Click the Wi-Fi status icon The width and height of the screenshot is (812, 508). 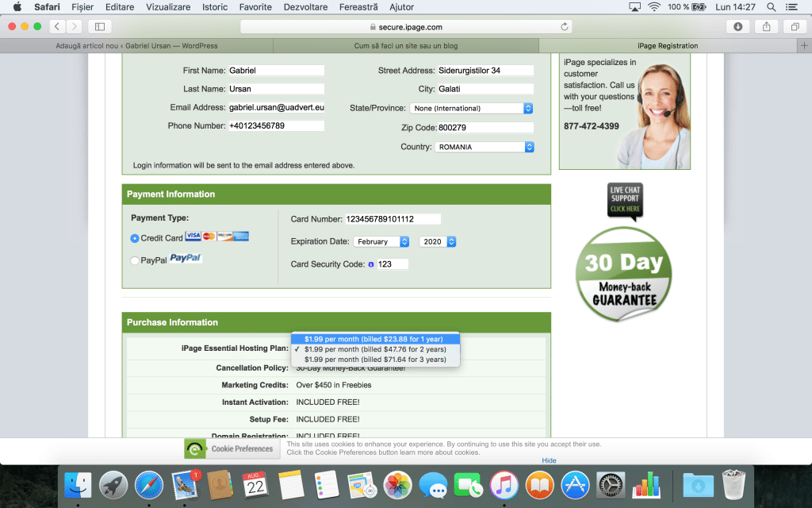654,6
